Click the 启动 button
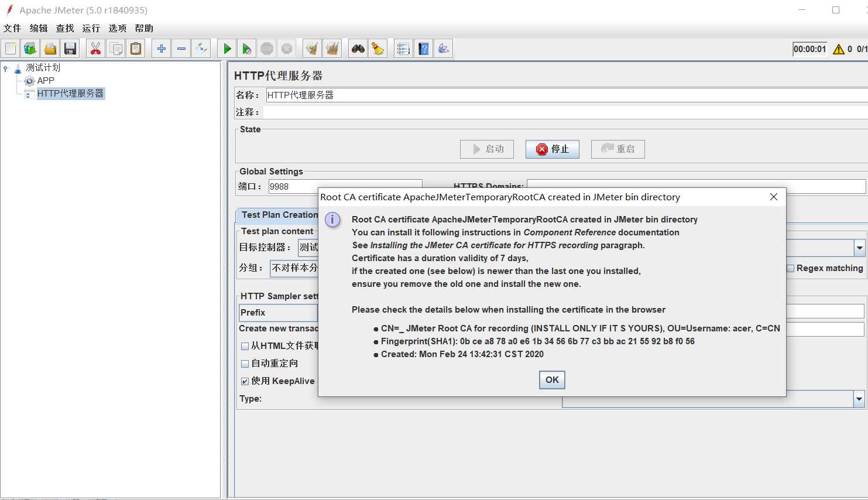The image size is (868, 500). [x=487, y=149]
